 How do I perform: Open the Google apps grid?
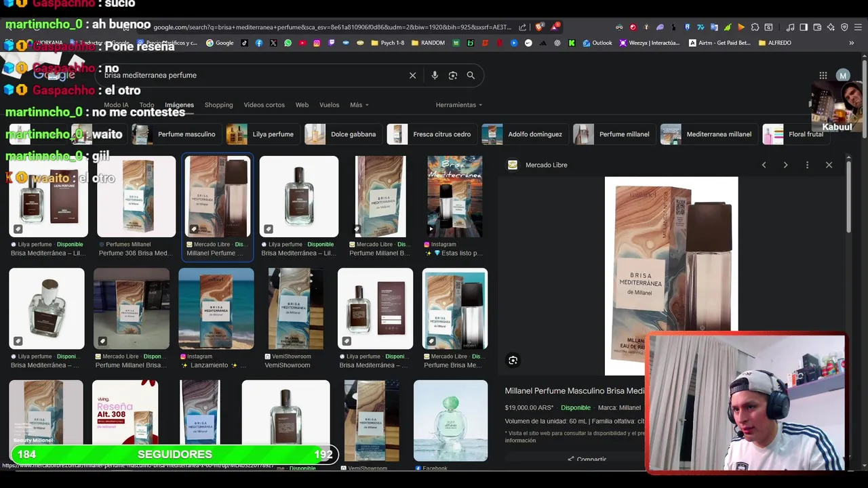point(823,75)
